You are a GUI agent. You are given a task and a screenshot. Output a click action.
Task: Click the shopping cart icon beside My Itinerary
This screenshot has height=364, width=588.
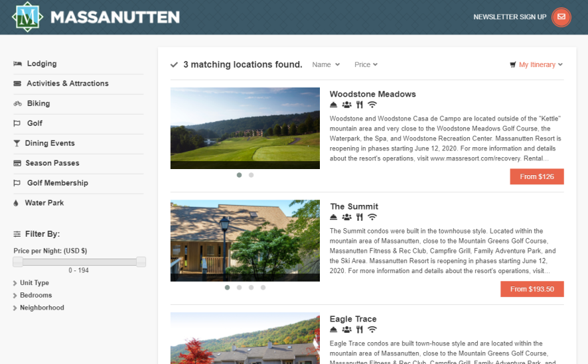(x=512, y=65)
